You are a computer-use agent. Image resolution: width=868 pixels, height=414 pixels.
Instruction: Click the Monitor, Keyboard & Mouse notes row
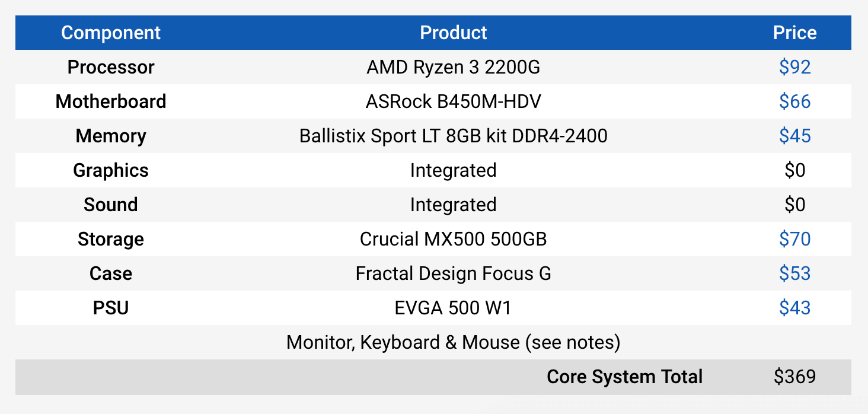pyautogui.click(x=453, y=342)
